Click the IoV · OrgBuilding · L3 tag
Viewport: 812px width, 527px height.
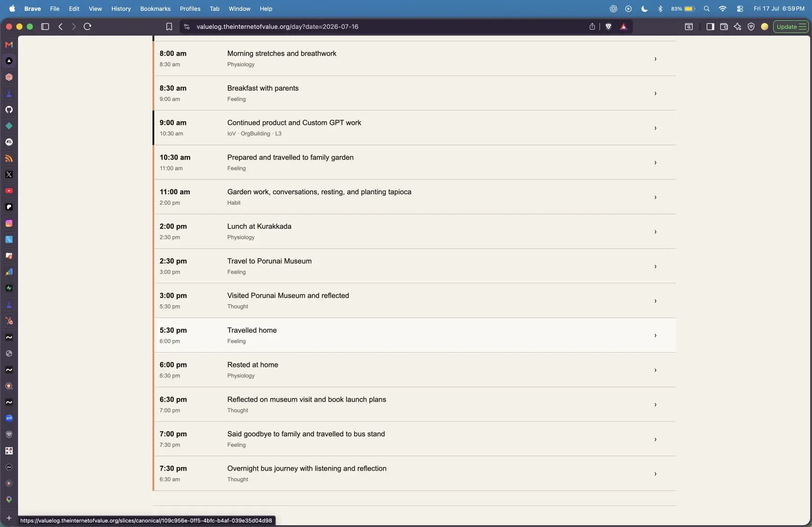tap(254, 133)
